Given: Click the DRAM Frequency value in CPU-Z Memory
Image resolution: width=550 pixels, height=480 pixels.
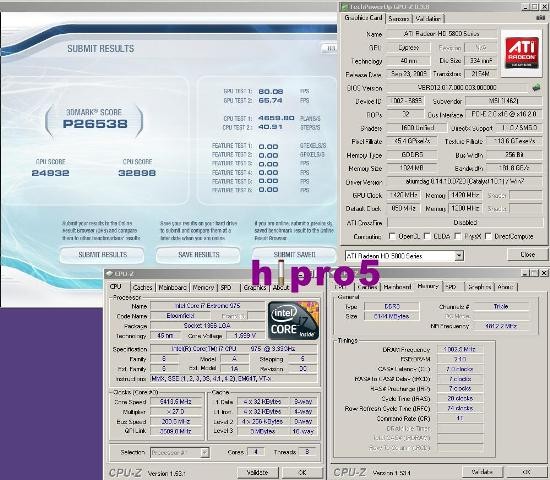Looking at the screenshot, I should 460,349.
